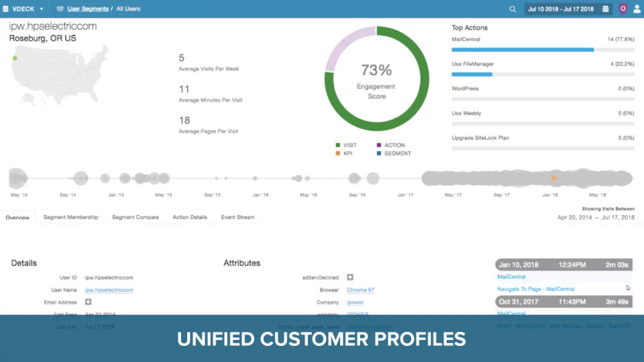
Task: Click the purple ACTION legend swatch
Action: 379,145
